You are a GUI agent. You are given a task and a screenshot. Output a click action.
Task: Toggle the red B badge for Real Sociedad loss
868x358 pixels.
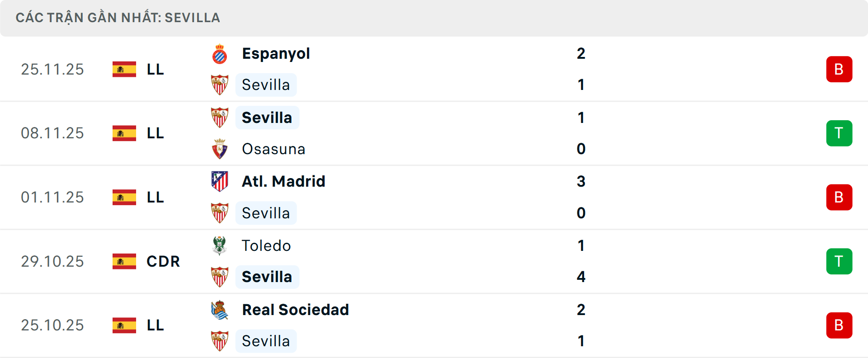(839, 325)
